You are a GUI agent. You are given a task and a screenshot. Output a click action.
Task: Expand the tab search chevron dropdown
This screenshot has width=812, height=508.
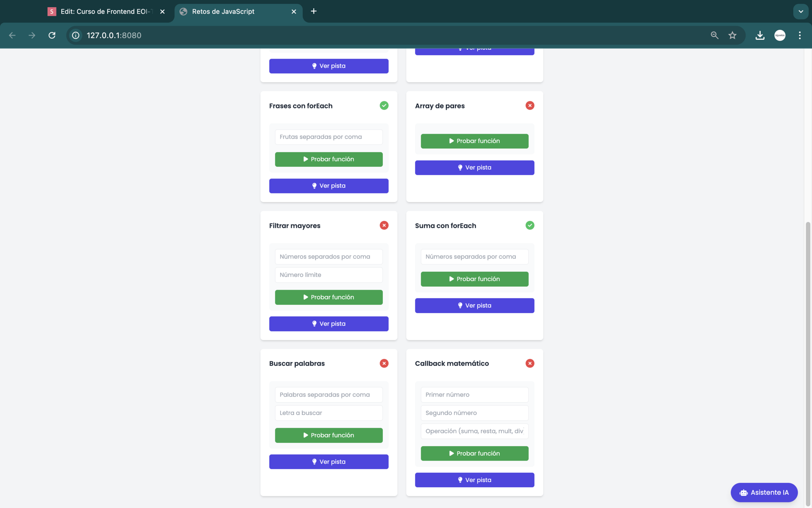tap(800, 12)
